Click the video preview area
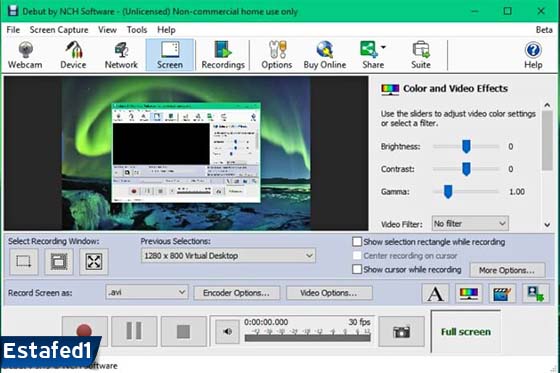The image size is (560, 373). coord(186,153)
